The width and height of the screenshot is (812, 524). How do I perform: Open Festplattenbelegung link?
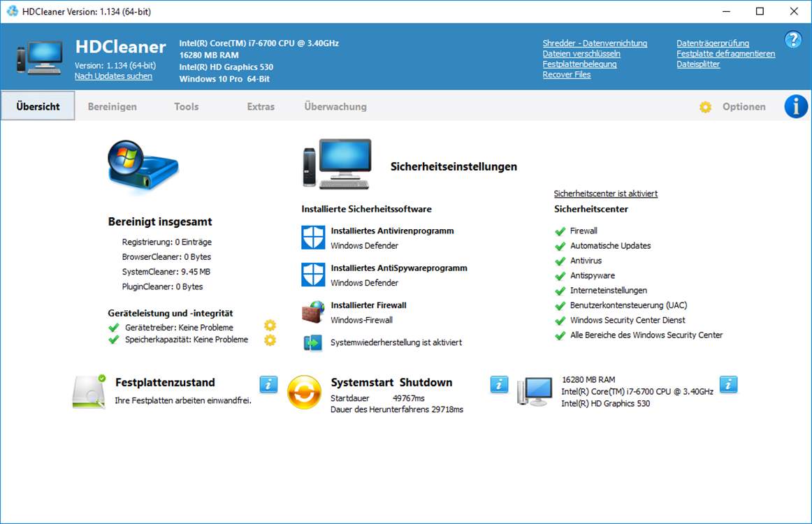tap(579, 64)
